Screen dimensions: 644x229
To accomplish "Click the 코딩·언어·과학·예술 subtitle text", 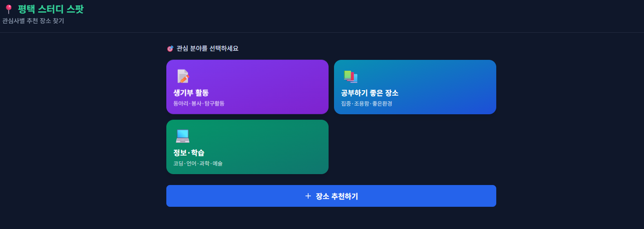I will (198, 163).
